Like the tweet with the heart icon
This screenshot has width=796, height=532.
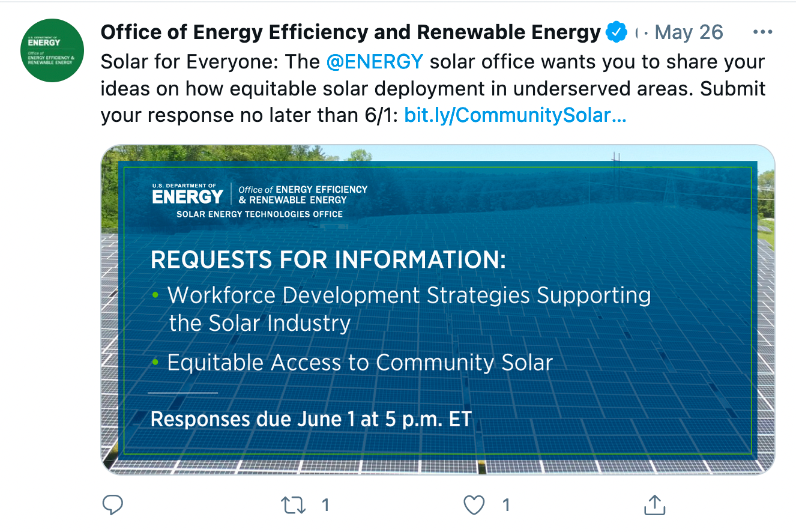[474, 506]
